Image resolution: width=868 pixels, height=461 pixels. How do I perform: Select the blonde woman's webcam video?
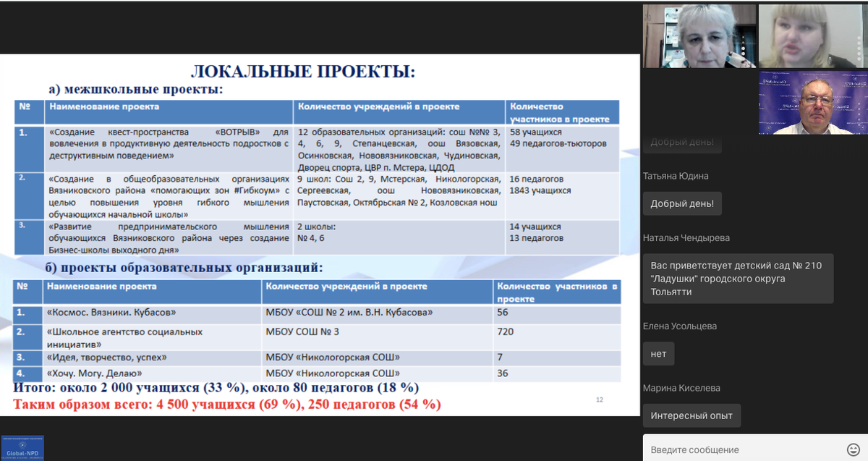tap(812, 36)
